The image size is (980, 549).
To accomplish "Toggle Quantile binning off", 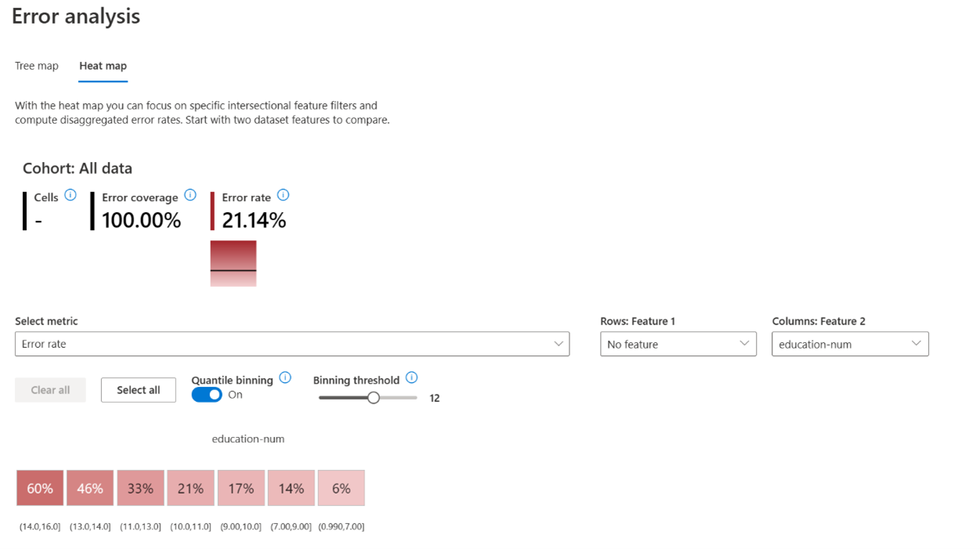I will coord(206,394).
